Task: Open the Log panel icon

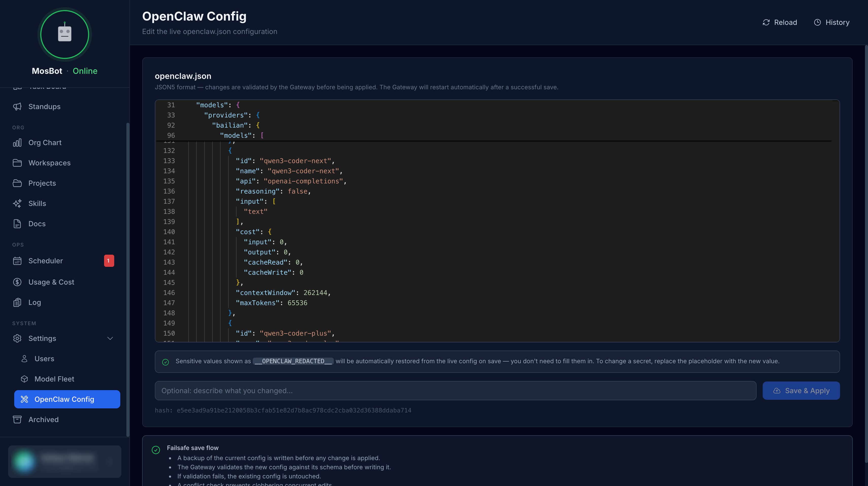Action: point(18,302)
